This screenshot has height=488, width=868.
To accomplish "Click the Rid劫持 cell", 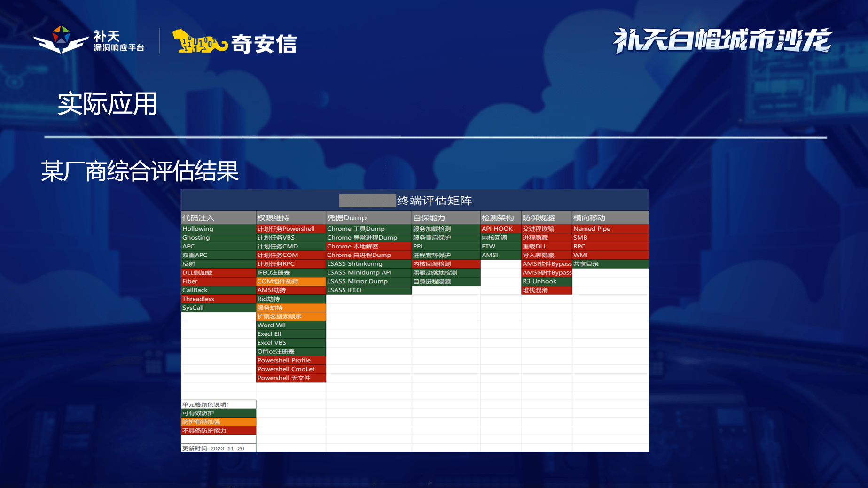I will 291,299.
